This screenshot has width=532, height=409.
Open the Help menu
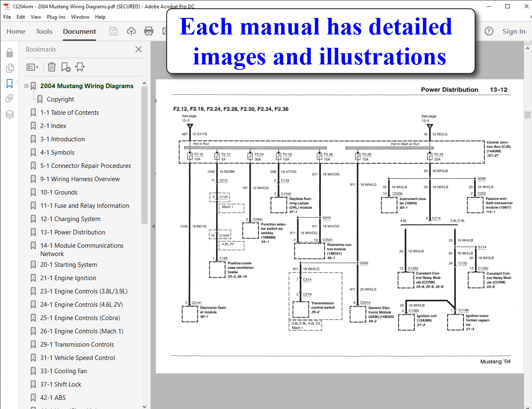click(100, 17)
